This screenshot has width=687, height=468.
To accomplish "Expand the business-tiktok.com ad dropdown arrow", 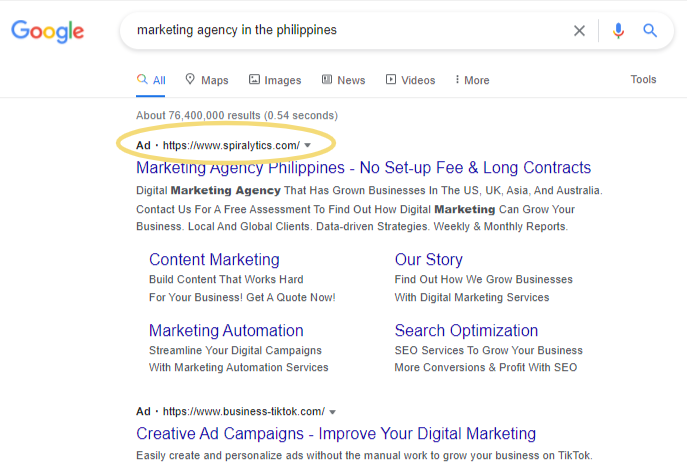I will (x=333, y=412).
